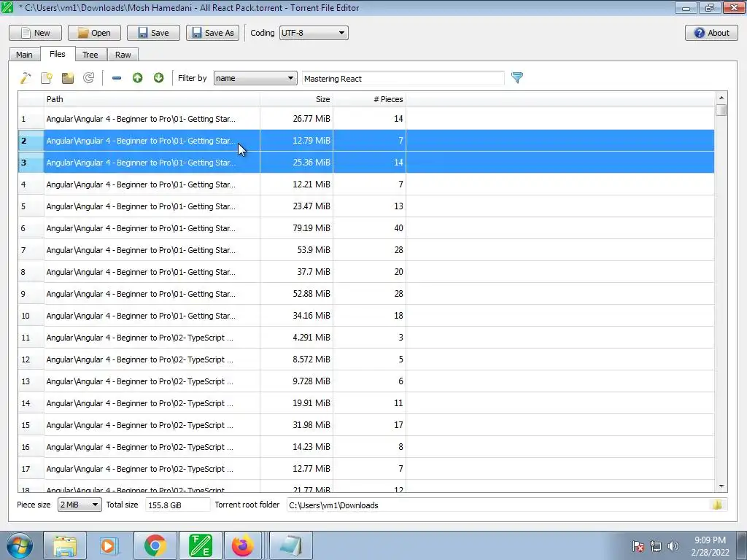The image size is (747, 560).
Task: Launch media player from the taskbar
Action: point(109,545)
